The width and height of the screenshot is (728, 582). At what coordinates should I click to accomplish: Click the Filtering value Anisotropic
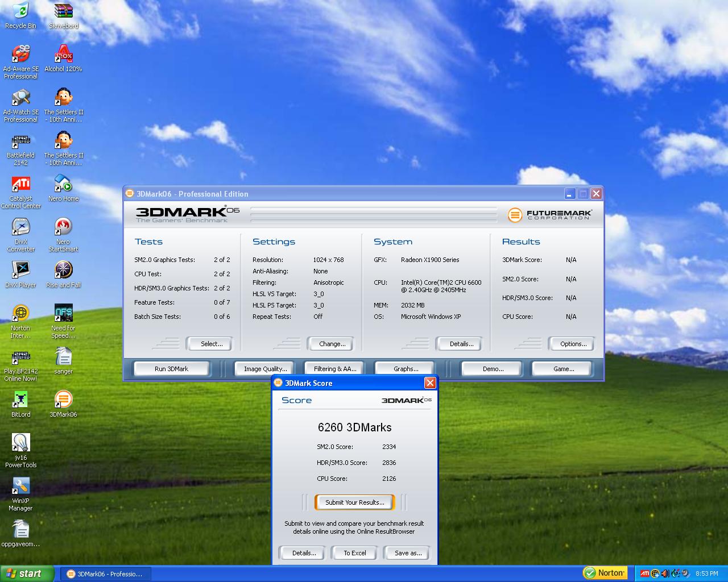[328, 282]
